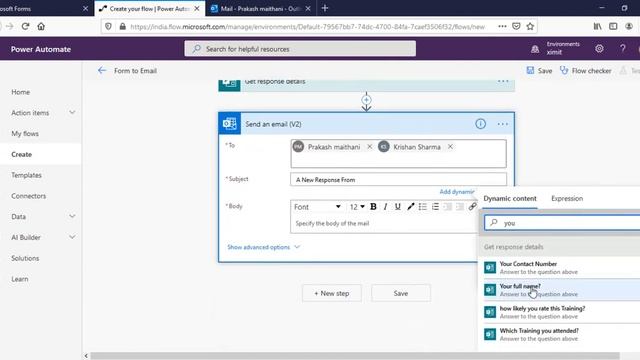Expand the Data sidebar section
Viewport: 640px width, 360px height.
72,216
